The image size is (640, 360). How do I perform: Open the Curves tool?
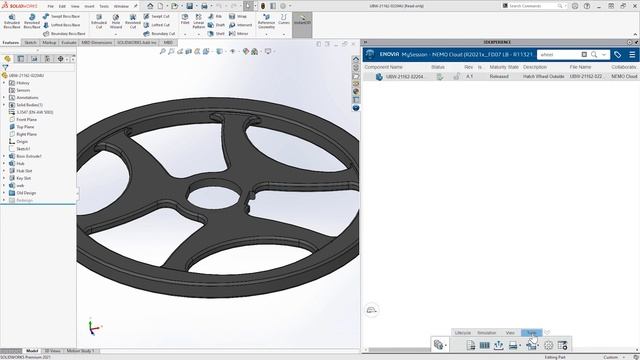click(284, 19)
